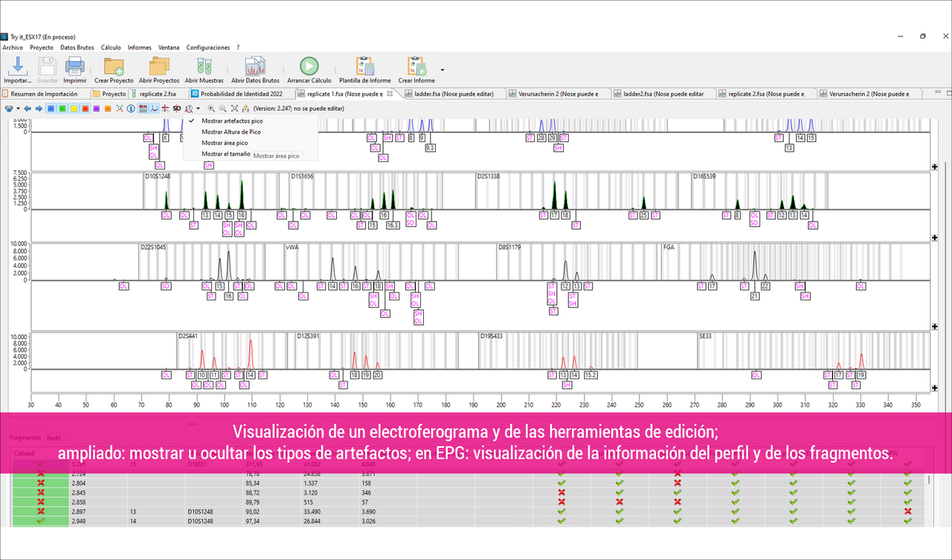Toggle the BIN display button

(143, 109)
